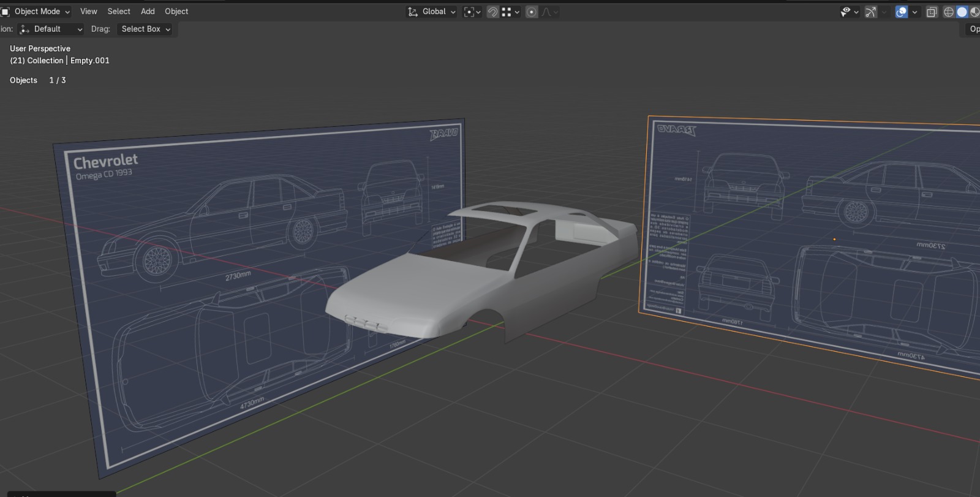The image size is (980, 497).
Task: Open the transform pivot point dropdown
Action: click(x=472, y=12)
